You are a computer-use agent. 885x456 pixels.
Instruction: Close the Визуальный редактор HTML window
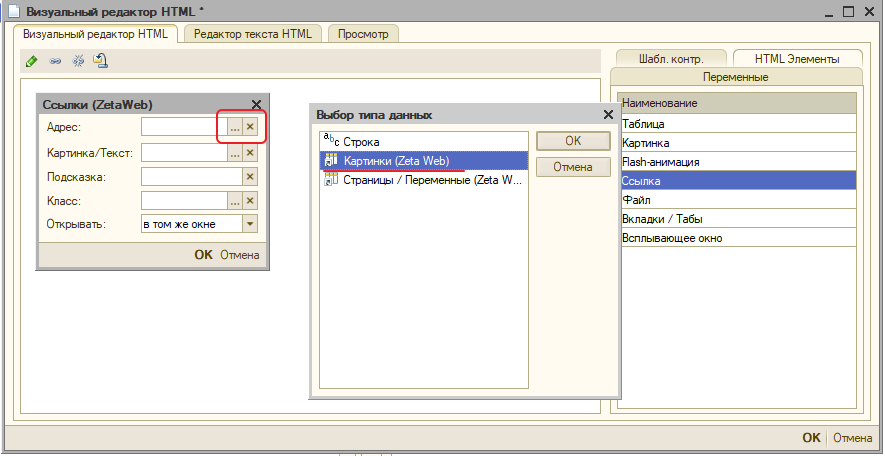(x=868, y=11)
